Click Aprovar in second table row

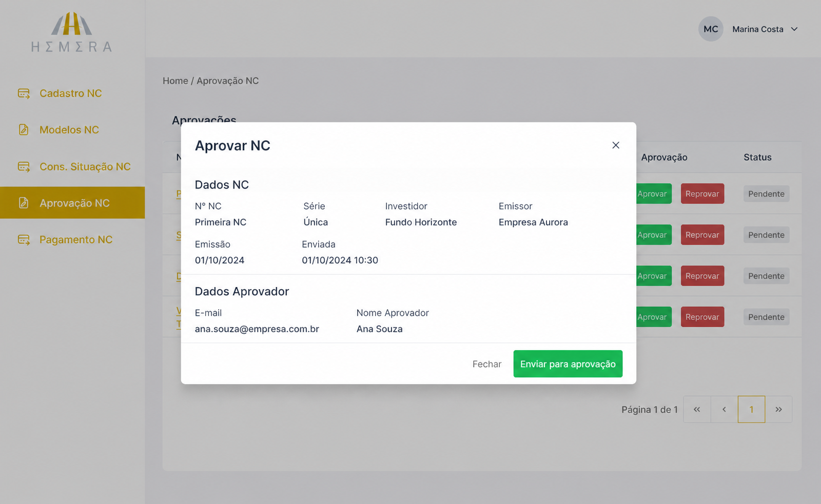(654, 235)
